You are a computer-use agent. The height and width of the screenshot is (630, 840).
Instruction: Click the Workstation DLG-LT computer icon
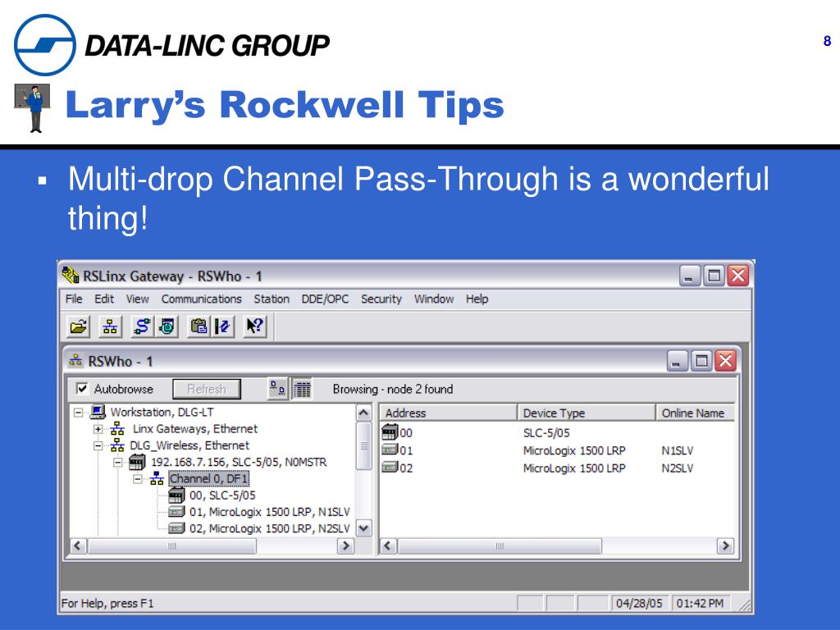point(98,412)
